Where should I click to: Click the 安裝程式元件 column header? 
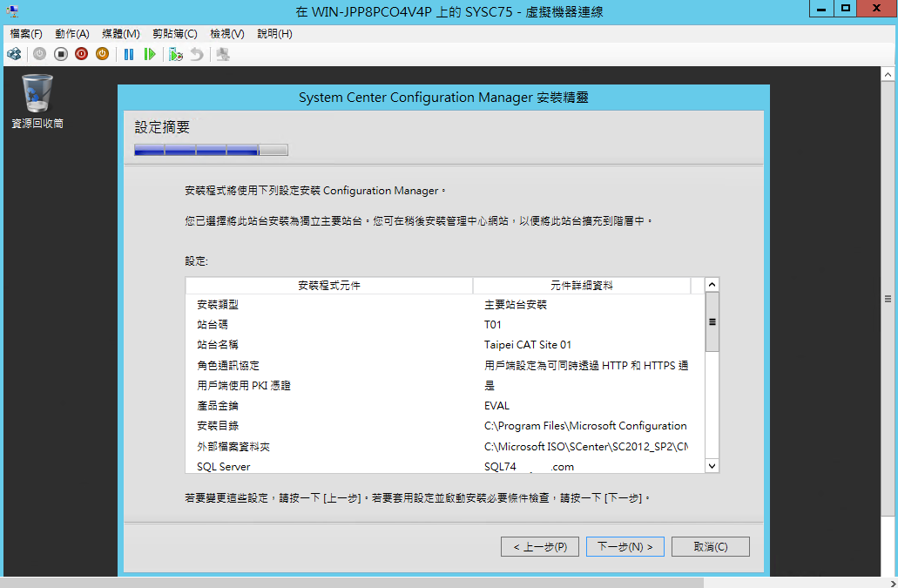pyautogui.click(x=329, y=285)
